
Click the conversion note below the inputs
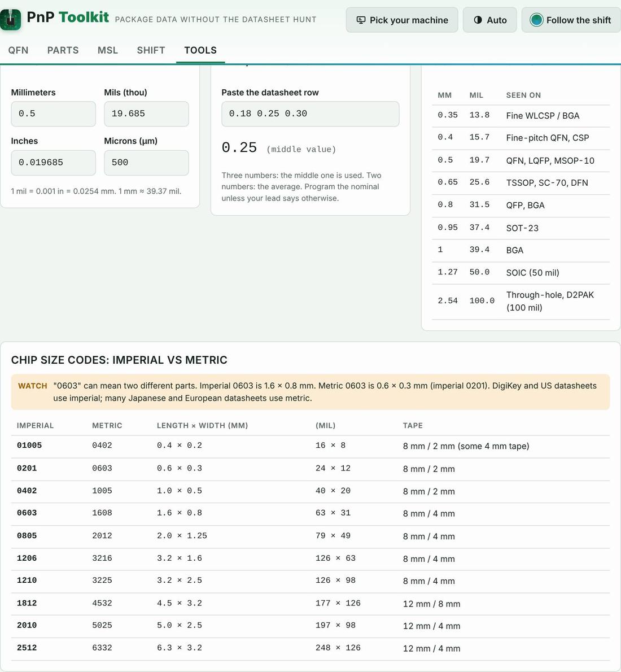pos(96,191)
